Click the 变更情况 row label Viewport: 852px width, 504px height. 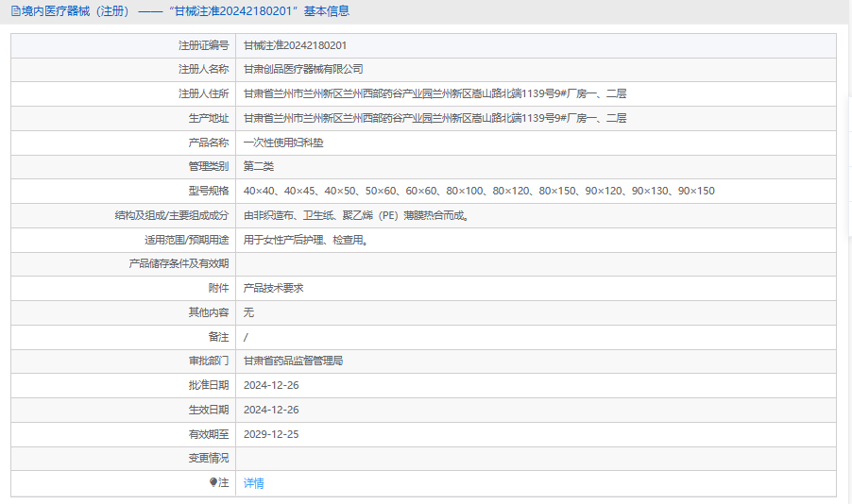coord(209,458)
